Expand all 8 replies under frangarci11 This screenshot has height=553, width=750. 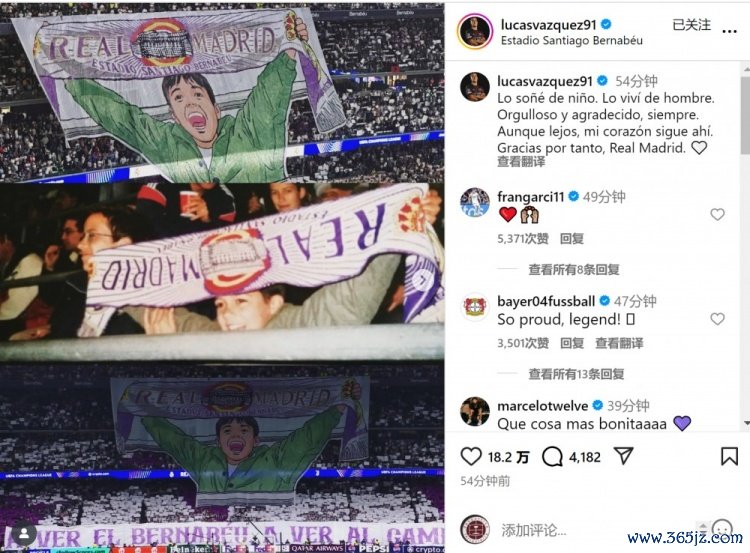click(x=574, y=270)
